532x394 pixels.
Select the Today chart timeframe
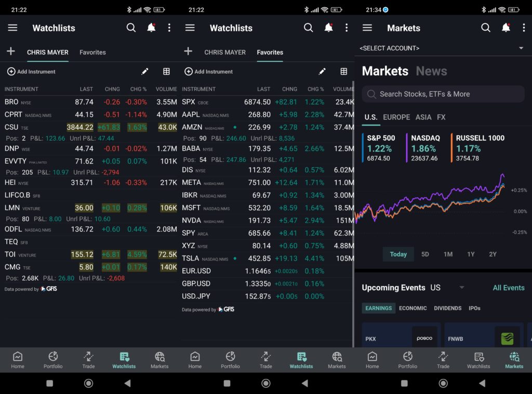tap(398, 254)
